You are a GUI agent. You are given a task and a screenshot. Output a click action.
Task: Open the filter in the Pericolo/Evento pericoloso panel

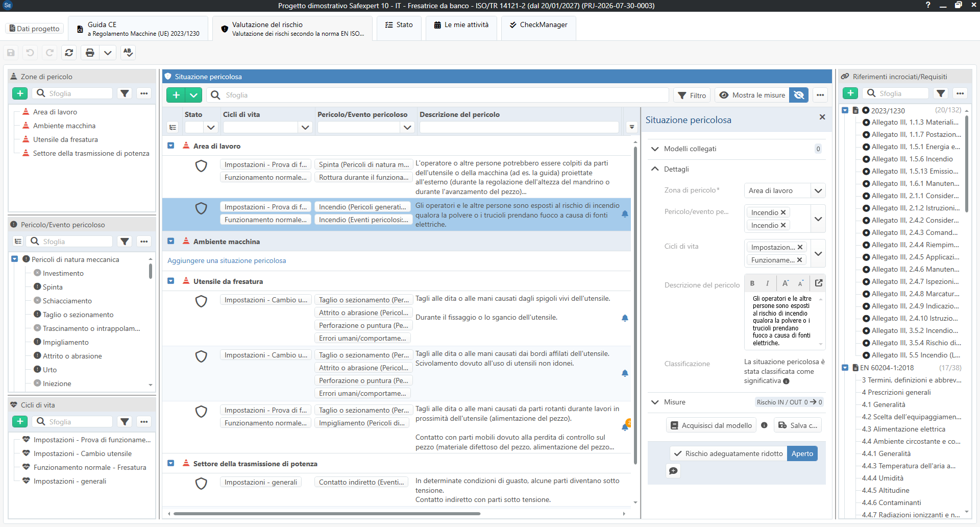click(125, 242)
